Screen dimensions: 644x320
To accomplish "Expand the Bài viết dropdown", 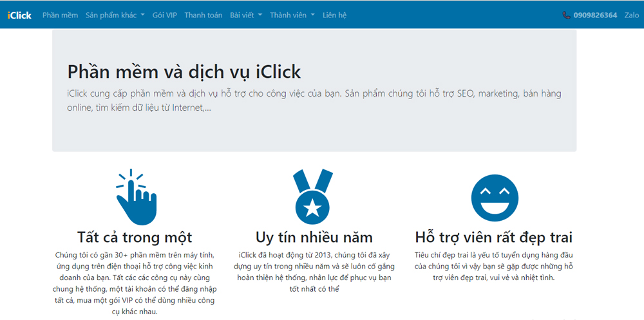I will [x=246, y=15].
